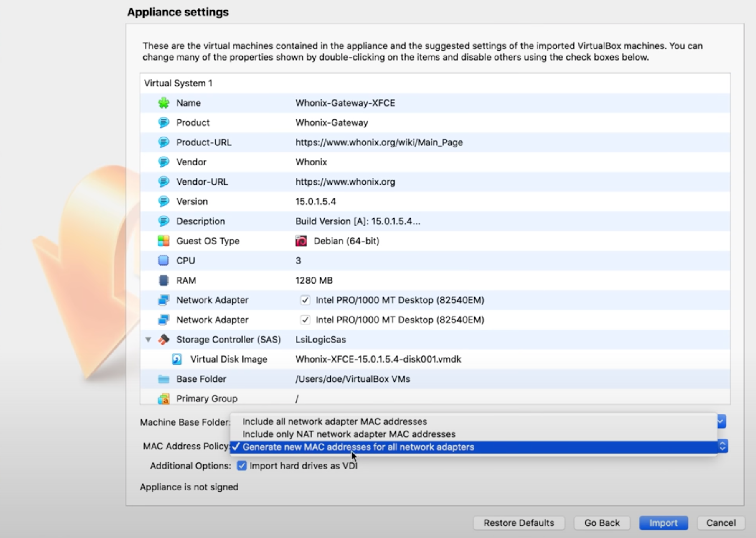
Task: Select the Virtual System 1 header row
Action: pos(435,83)
